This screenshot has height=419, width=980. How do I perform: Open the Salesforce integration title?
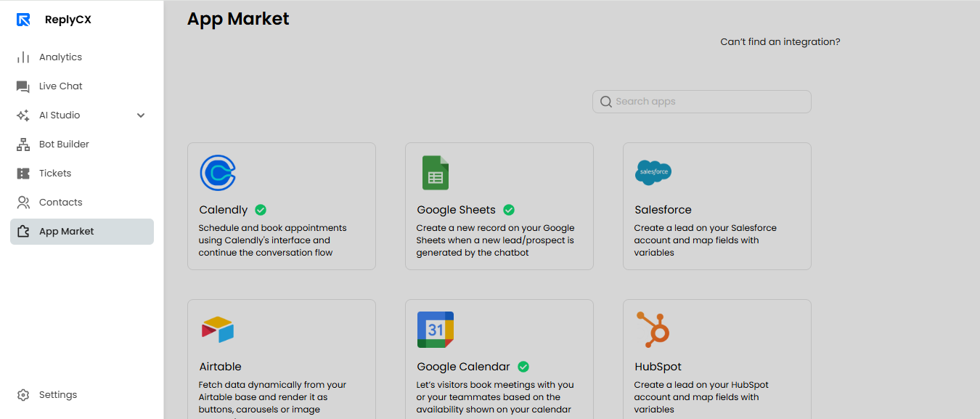663,210
